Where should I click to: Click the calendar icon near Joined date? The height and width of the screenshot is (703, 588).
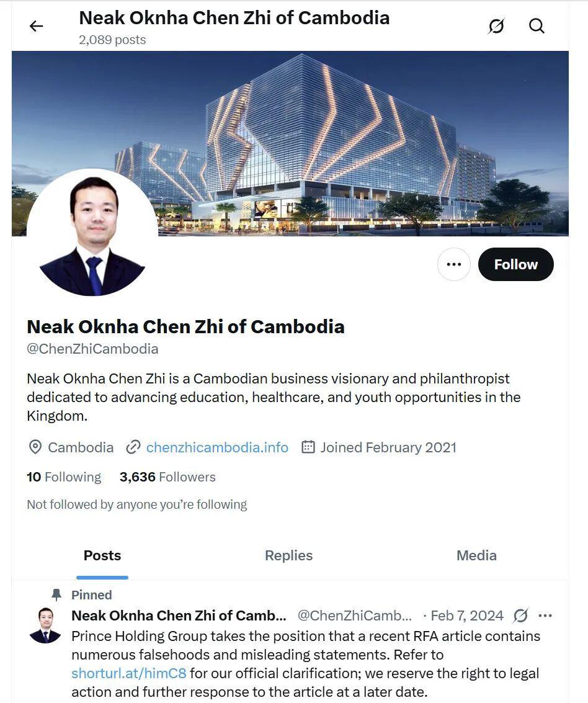click(x=308, y=447)
